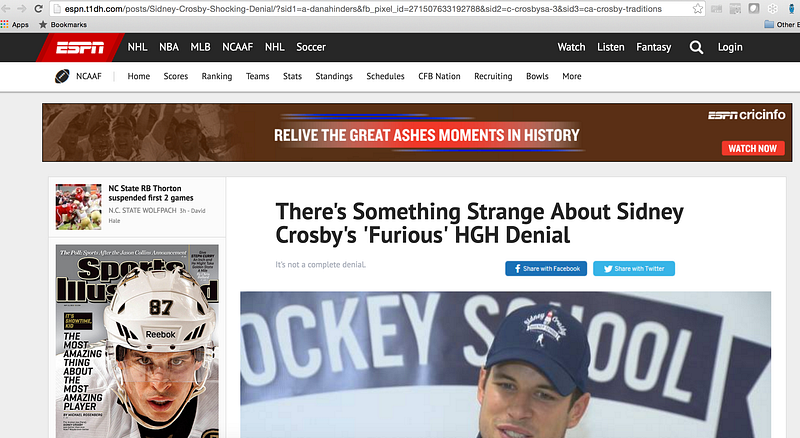Click the NHL link before Soccer
The height and width of the screenshot is (438, 800).
click(274, 47)
